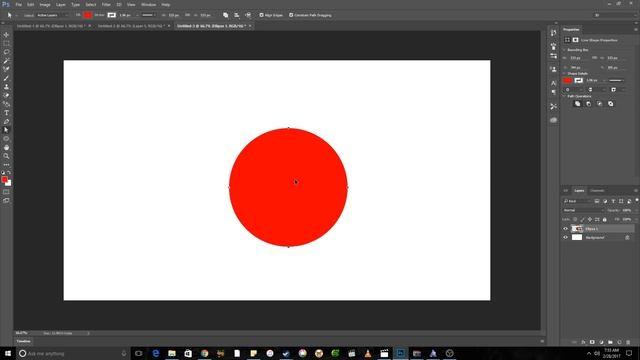640x360 pixels.
Task: Open the Edit Toolbar ellipsis
Action: tap(6, 164)
